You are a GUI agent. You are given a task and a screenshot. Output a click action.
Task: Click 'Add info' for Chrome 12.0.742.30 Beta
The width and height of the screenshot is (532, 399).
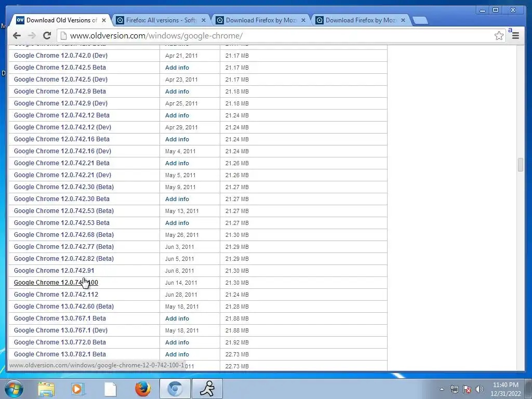177,199
